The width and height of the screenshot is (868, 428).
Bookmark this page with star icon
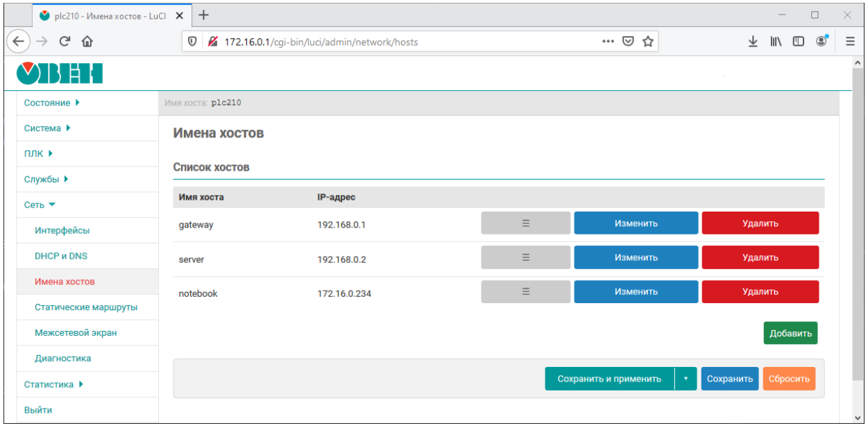click(x=648, y=42)
